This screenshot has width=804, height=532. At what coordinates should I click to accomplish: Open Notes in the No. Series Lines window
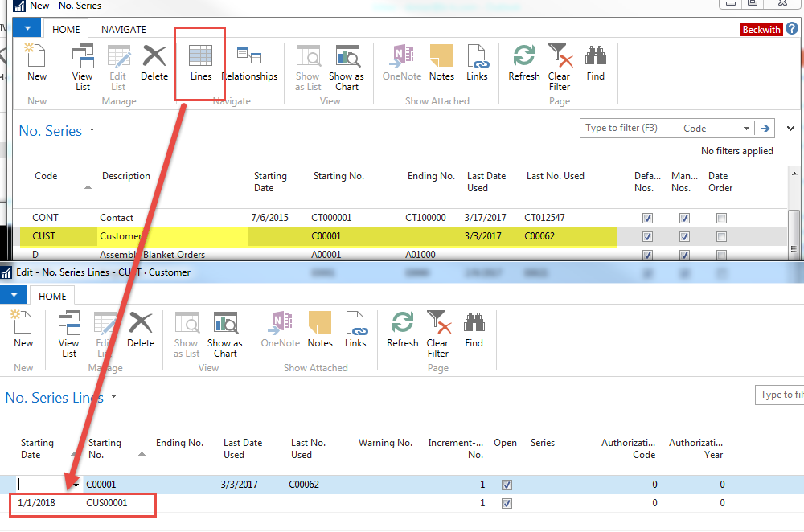(320, 329)
